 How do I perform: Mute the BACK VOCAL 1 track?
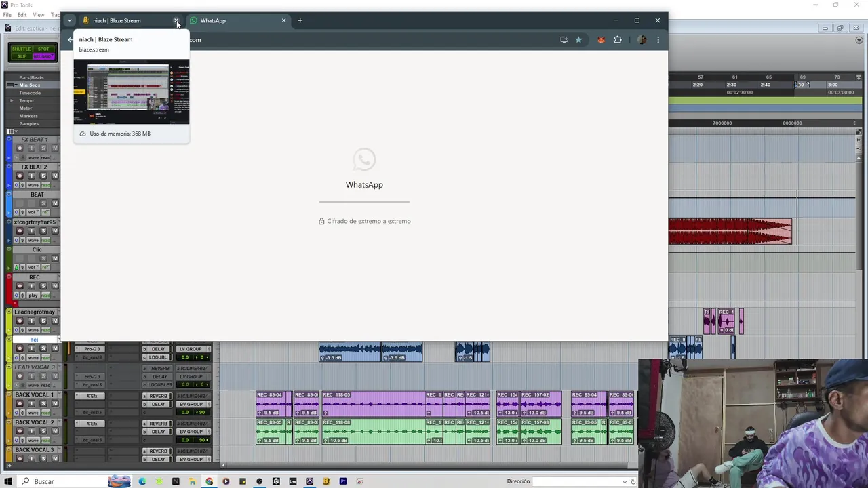coord(55,403)
